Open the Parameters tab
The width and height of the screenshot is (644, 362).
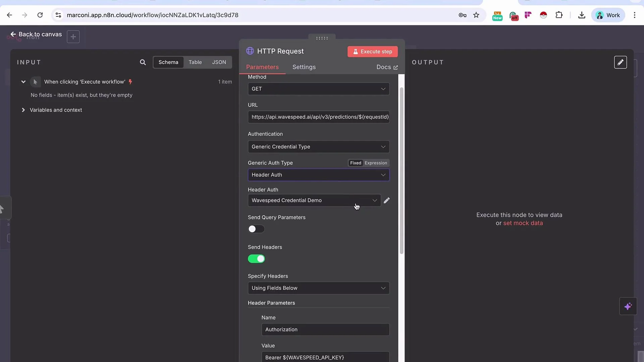[262, 67]
